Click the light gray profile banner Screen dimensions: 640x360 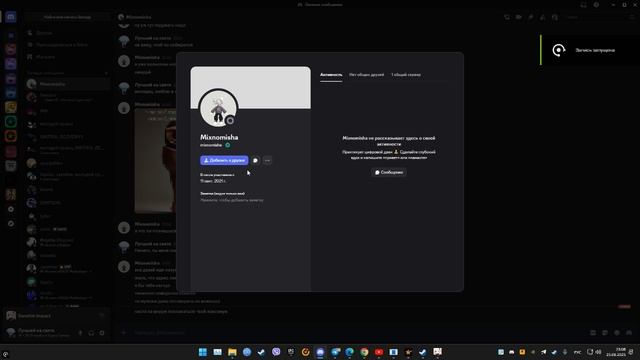coord(251,87)
